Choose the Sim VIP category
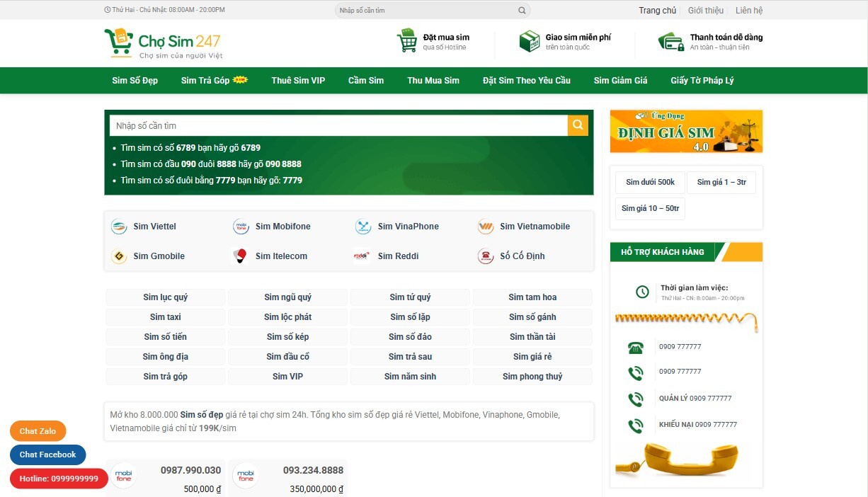Image resolution: width=868 pixels, height=497 pixels. (x=288, y=377)
